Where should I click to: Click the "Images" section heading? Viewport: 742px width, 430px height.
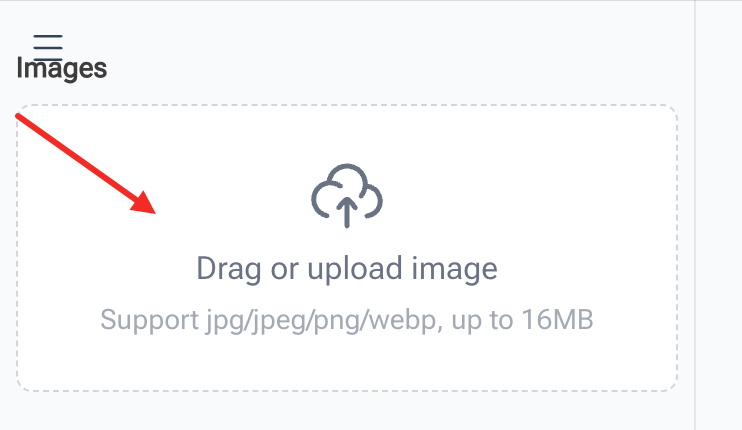pyautogui.click(x=62, y=69)
